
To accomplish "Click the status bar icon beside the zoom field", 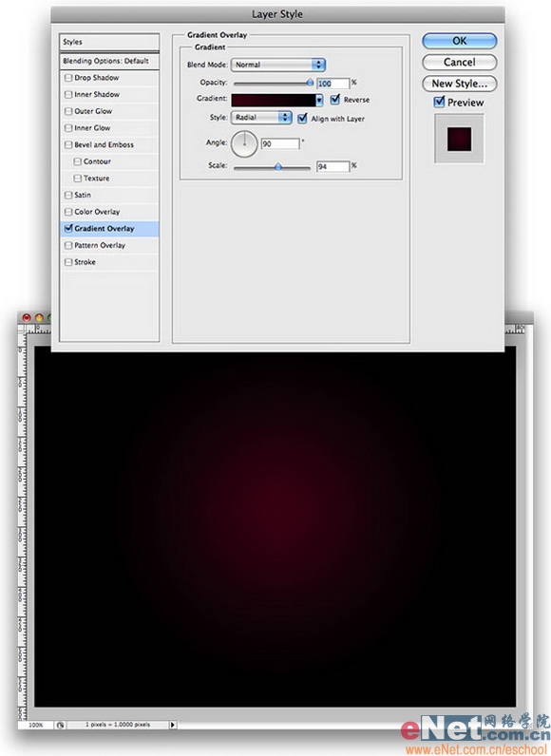I will coord(60,725).
